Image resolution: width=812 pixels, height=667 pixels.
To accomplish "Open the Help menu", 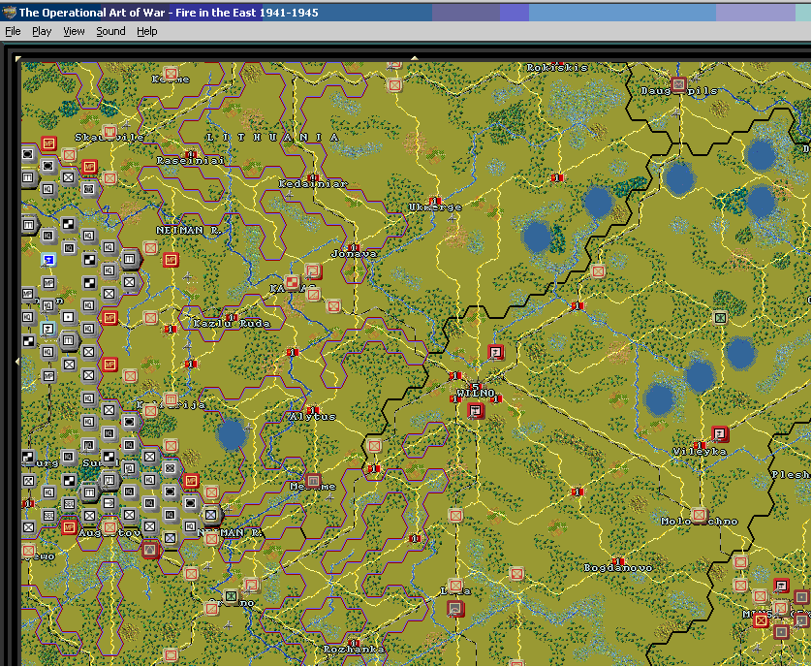I will tap(147, 31).
